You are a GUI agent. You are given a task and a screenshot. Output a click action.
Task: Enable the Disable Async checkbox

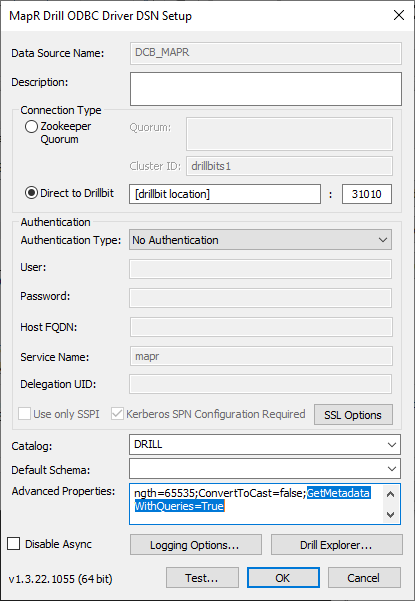14,544
